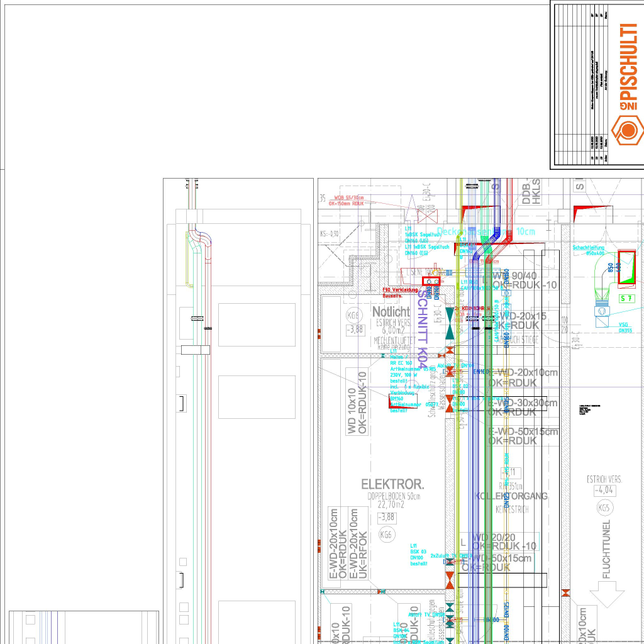Click the rotated "PISCHULTI" company name
The width and height of the screenshot is (644, 644).
click(628, 62)
